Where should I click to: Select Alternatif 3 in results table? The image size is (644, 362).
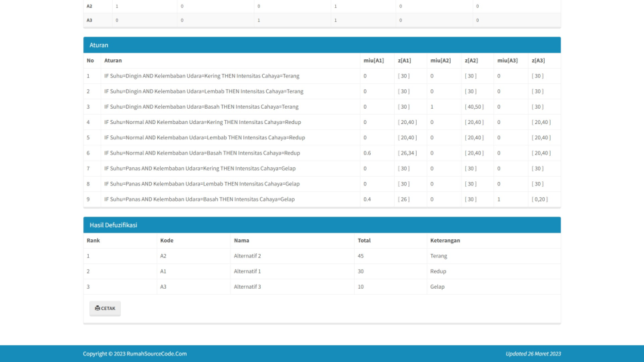click(x=247, y=287)
